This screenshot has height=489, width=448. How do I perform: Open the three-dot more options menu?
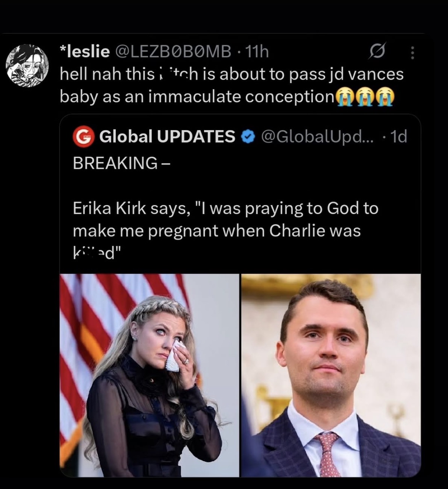click(412, 53)
